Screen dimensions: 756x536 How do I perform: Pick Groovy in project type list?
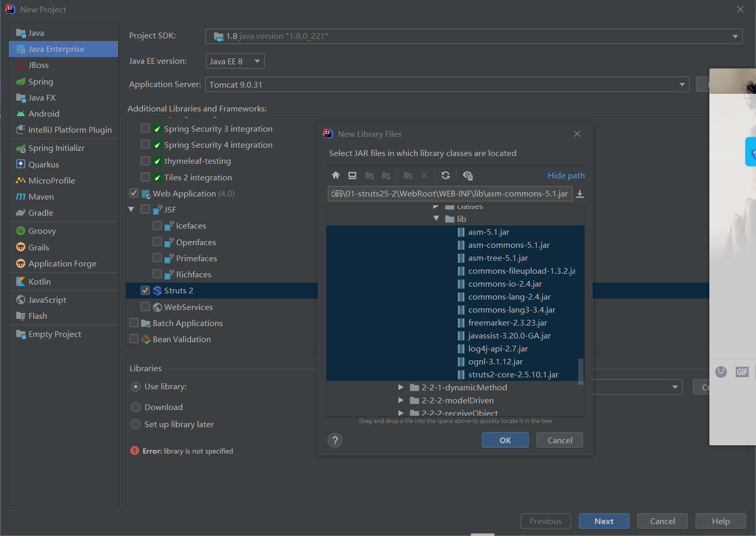63,231
